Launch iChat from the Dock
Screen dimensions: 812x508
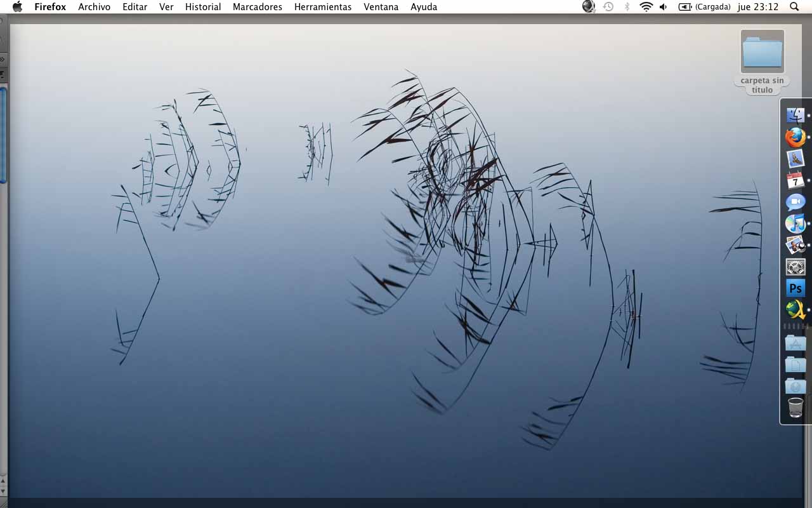[x=796, y=202]
